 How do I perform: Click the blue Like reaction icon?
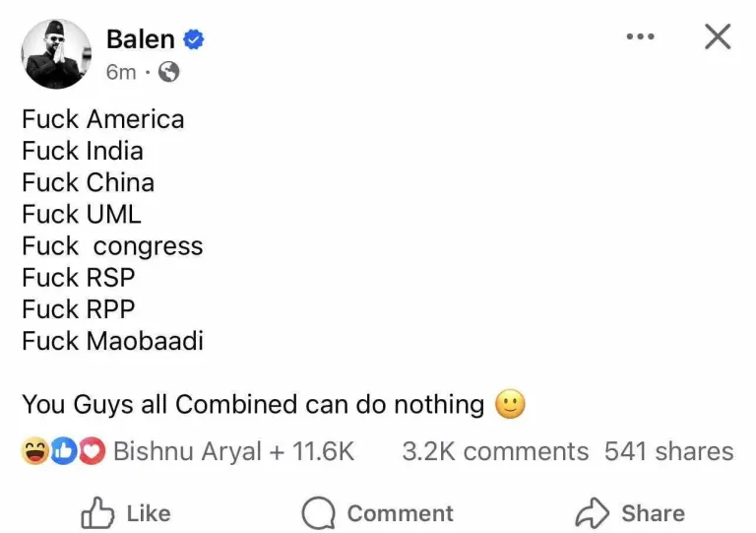click(63, 452)
